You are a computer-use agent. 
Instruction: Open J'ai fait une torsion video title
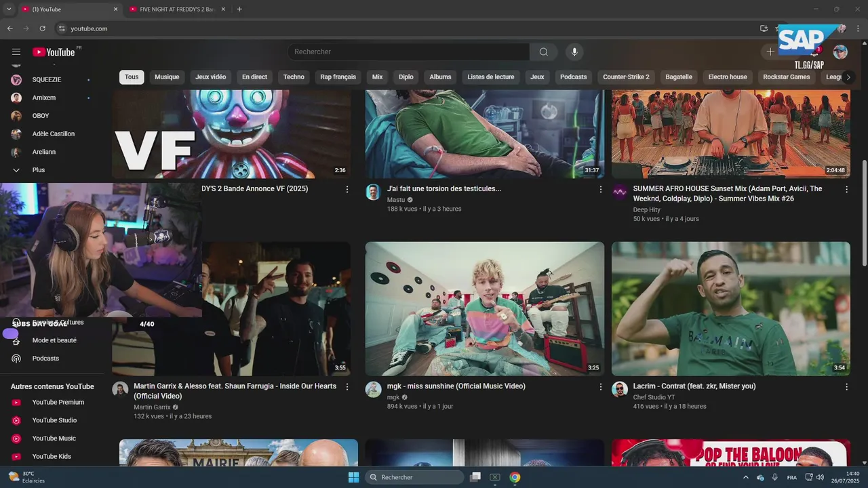click(x=444, y=189)
